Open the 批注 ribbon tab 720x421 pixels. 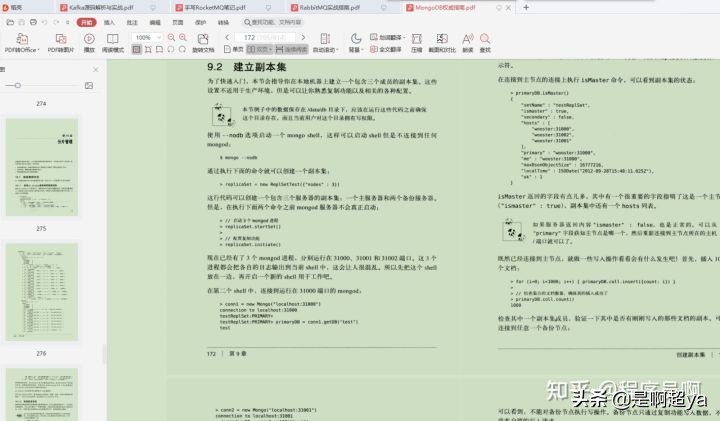tap(132, 22)
